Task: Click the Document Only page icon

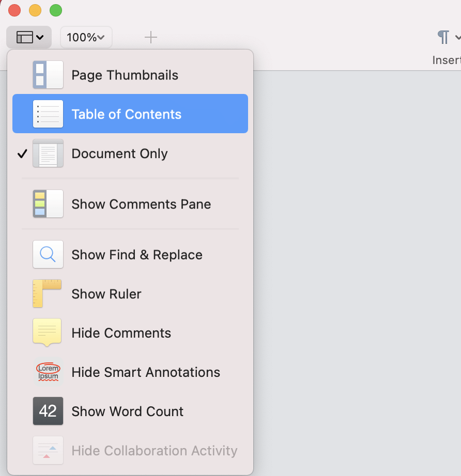Action: [48, 153]
